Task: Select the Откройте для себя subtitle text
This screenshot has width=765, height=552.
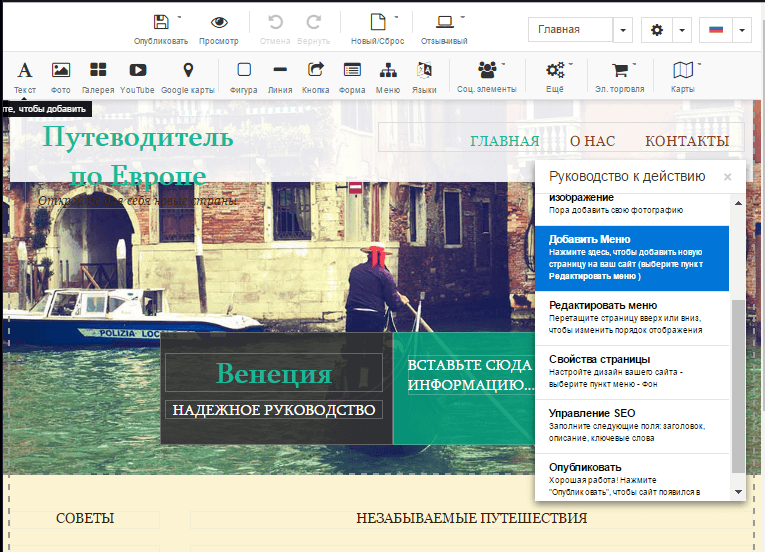Action: click(138, 201)
